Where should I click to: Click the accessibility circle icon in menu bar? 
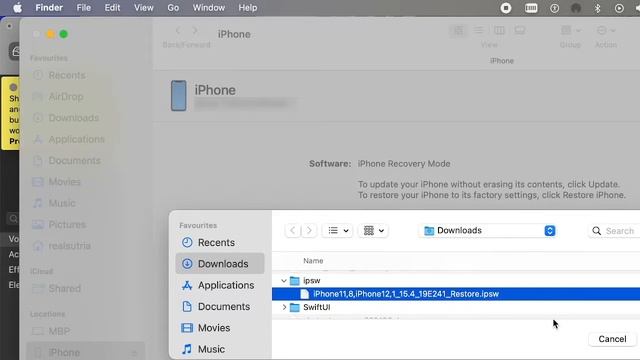554,8
